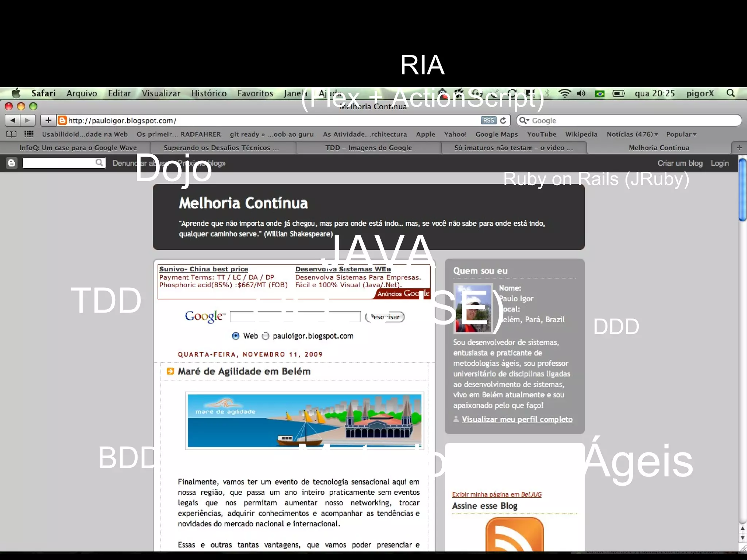Click the volume speaker icon
747x560 pixels.
(581, 93)
